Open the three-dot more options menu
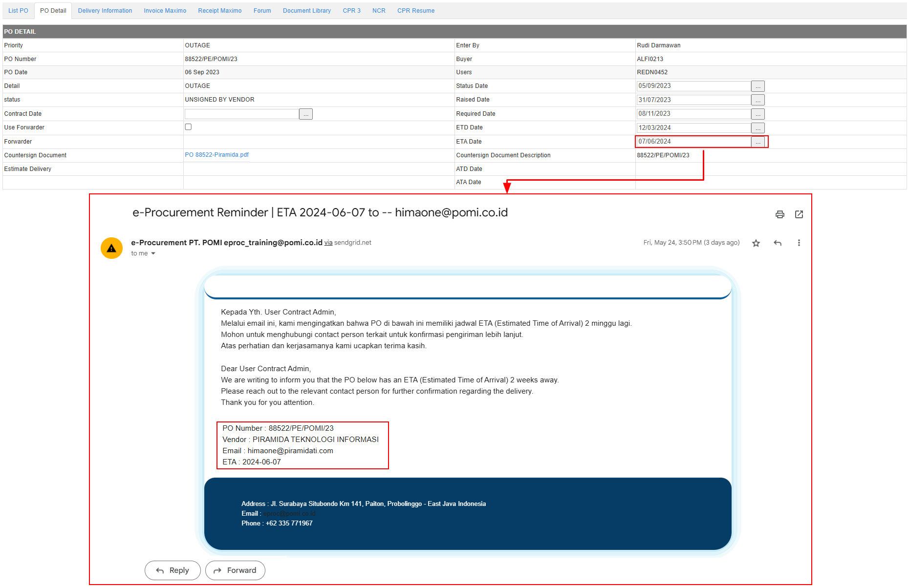 tap(799, 243)
